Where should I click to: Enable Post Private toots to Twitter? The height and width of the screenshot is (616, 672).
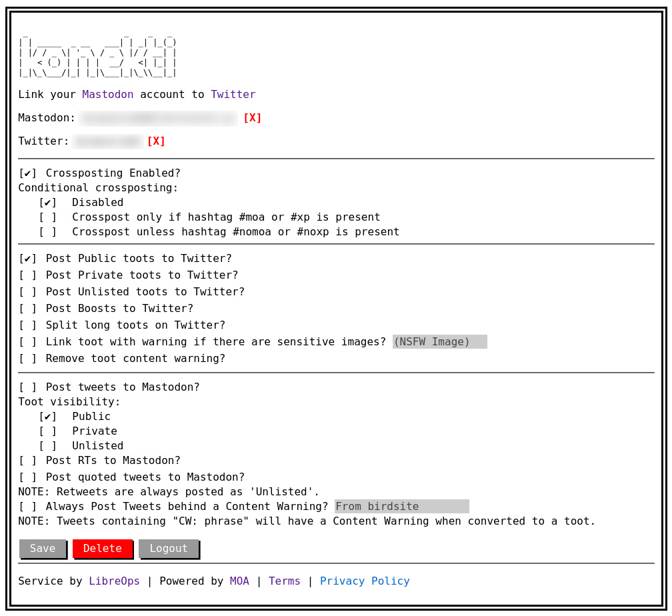pyautogui.click(x=28, y=275)
